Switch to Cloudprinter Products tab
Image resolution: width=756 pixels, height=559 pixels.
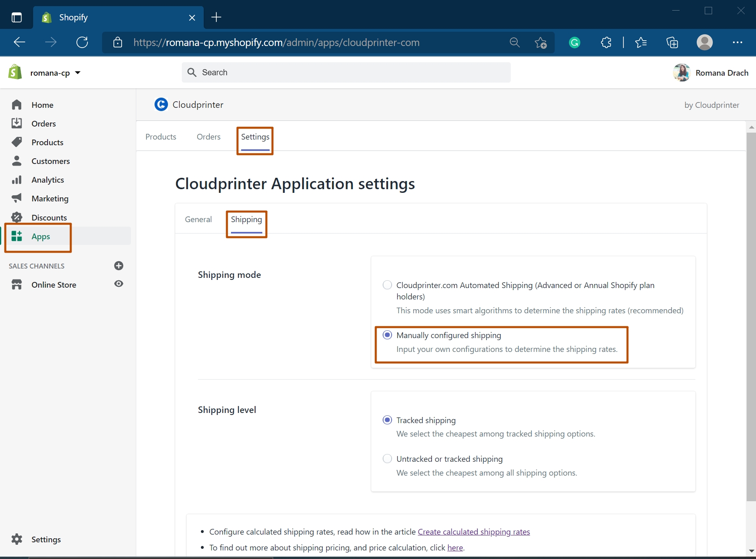[x=161, y=137]
